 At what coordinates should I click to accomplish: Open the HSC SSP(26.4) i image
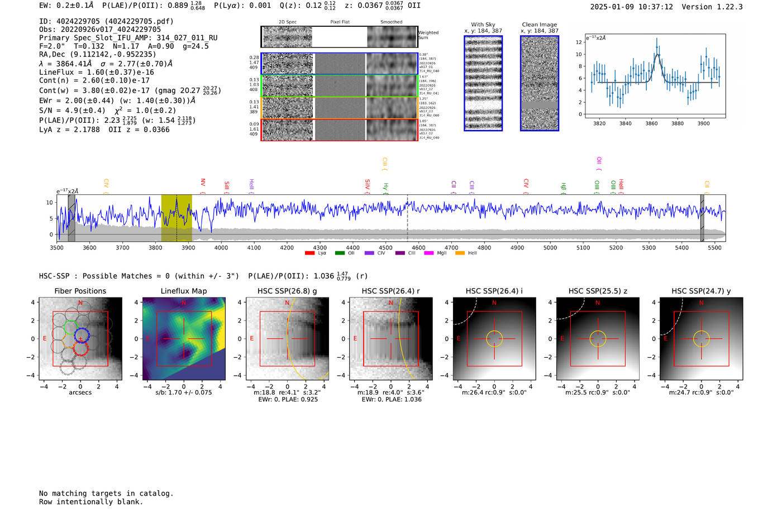coord(494,338)
